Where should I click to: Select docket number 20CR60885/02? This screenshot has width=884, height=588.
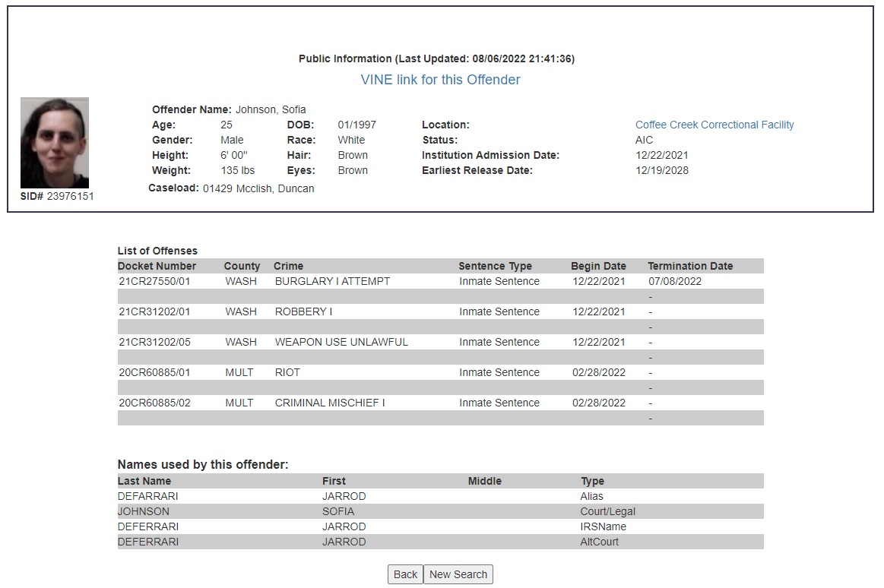pos(154,403)
